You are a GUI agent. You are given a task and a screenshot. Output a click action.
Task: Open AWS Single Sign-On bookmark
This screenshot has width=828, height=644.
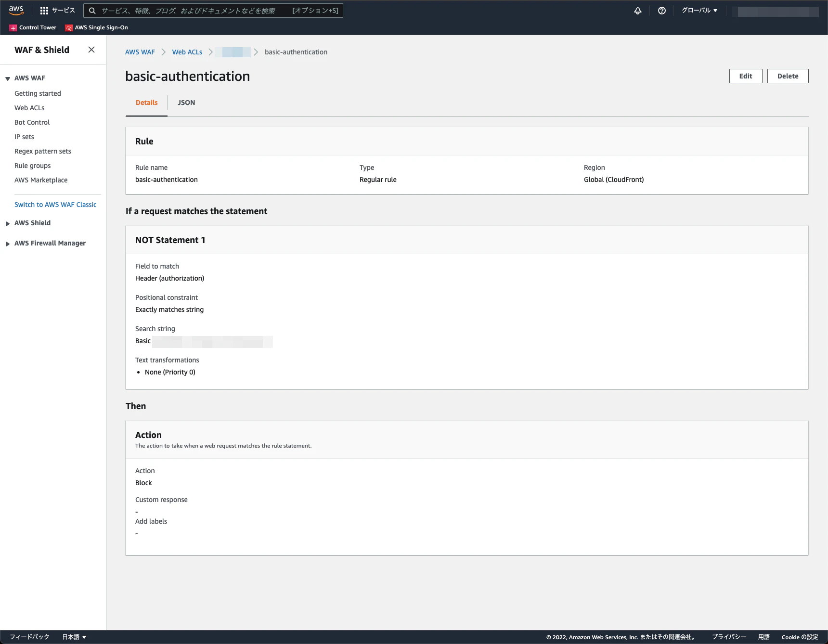coord(96,28)
